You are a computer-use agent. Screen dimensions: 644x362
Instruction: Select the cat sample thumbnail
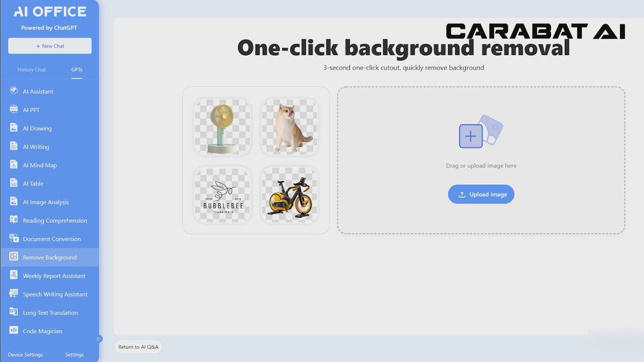[x=290, y=127]
